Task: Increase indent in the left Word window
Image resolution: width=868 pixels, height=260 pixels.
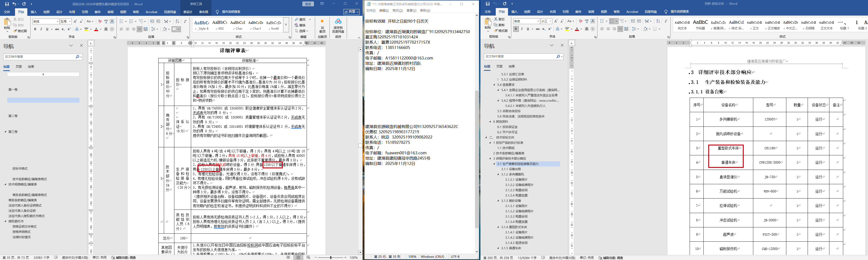Action: tap(158, 21)
